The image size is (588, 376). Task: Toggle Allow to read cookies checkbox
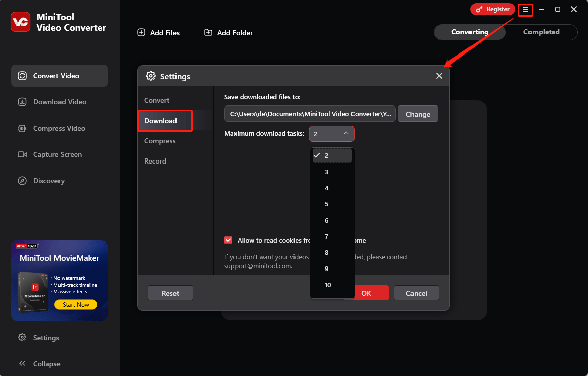coord(228,240)
